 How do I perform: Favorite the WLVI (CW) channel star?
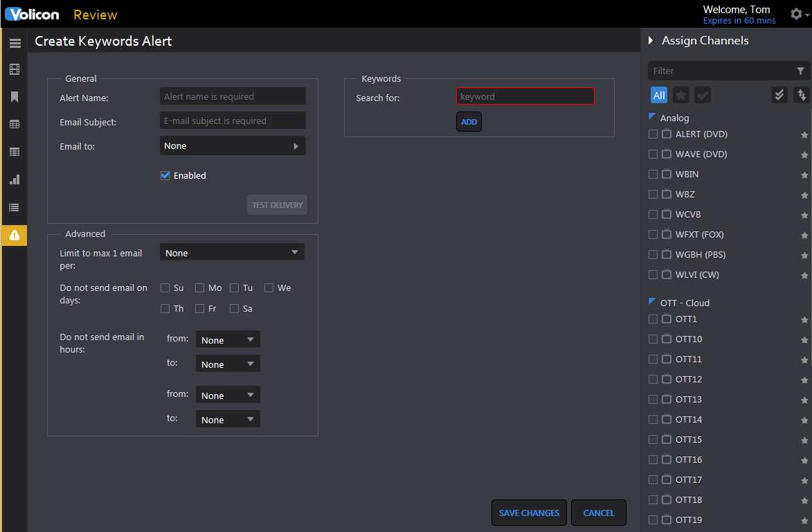[x=804, y=276]
